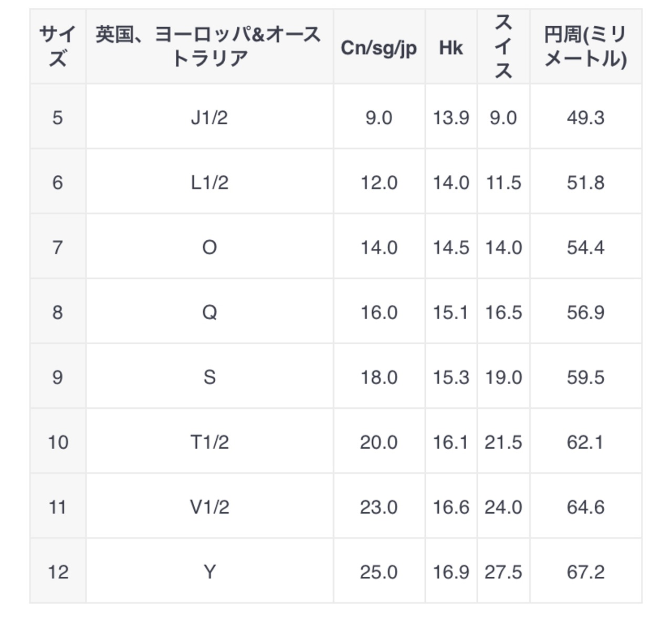Click the Cn/sg/jp column header
This screenshot has width=672, height=624.
[x=379, y=48]
